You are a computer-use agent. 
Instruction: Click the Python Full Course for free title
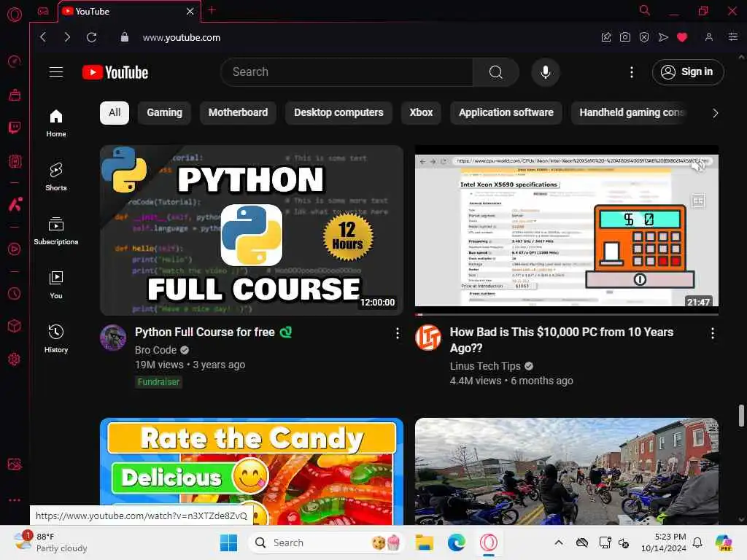(x=205, y=332)
